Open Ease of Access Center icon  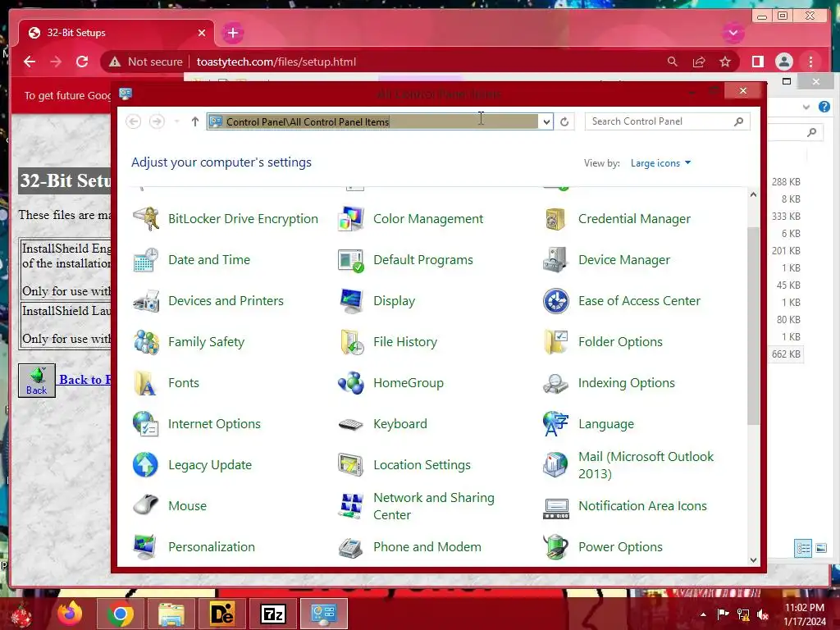[555, 301]
